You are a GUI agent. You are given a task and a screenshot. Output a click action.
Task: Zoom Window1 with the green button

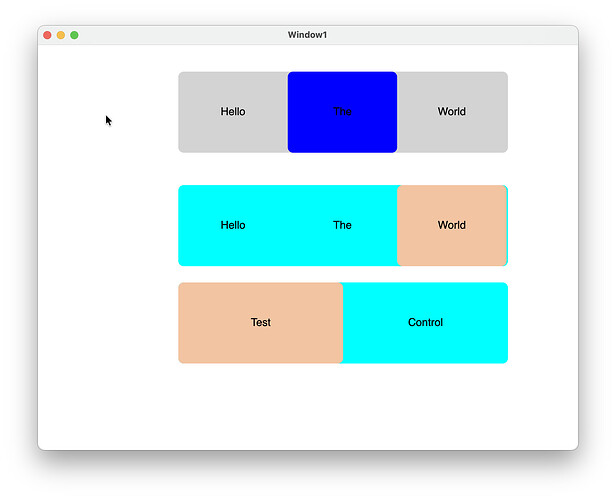click(74, 35)
